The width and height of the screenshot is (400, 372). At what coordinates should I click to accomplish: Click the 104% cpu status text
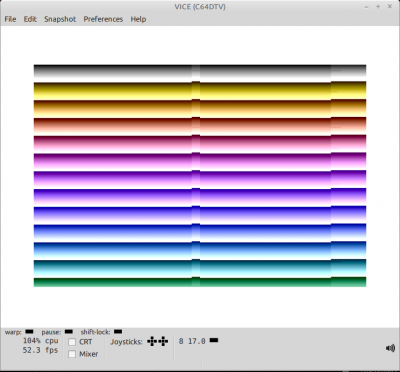[x=40, y=341]
